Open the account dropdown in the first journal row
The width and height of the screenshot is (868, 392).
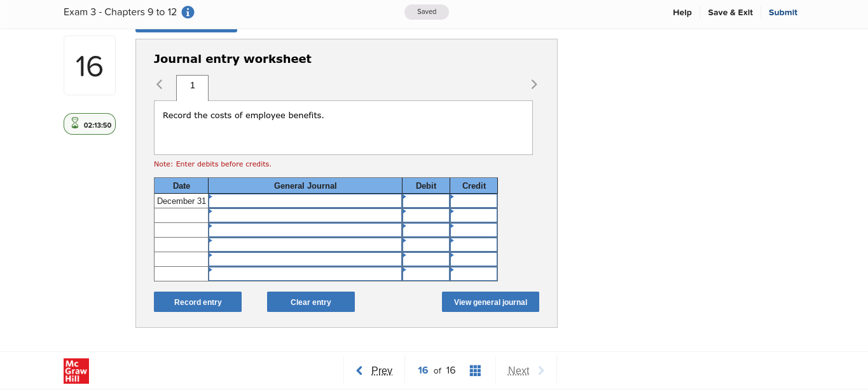pyautogui.click(x=305, y=201)
